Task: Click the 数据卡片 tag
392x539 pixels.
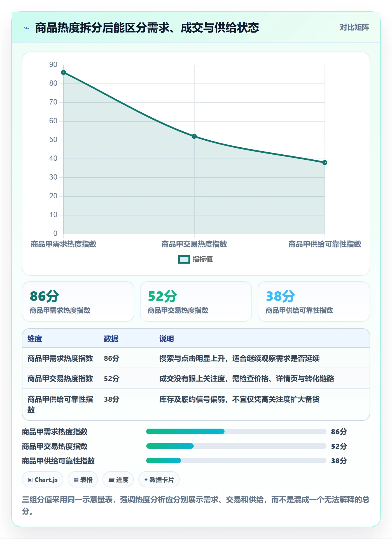Action: tap(159, 480)
